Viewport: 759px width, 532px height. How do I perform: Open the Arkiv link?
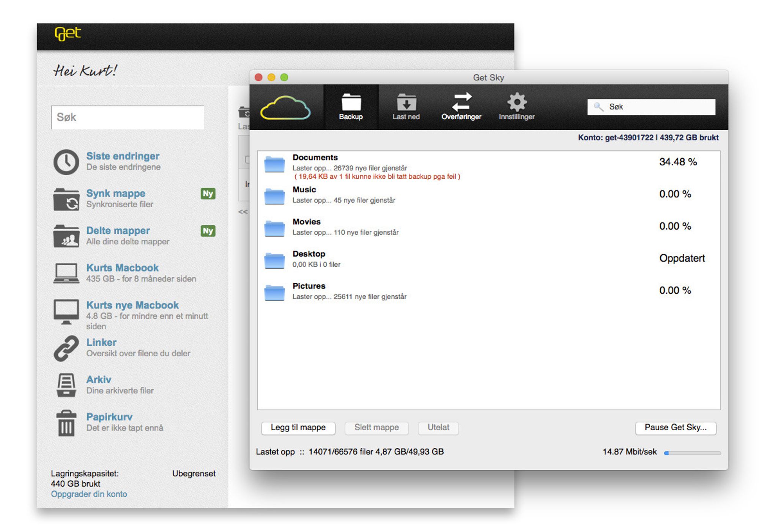pyautogui.click(x=99, y=379)
